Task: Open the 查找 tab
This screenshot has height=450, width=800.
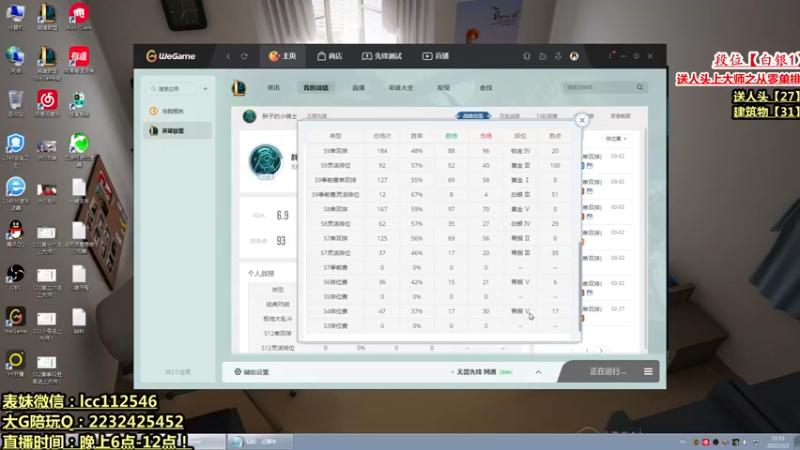Action: point(486,88)
